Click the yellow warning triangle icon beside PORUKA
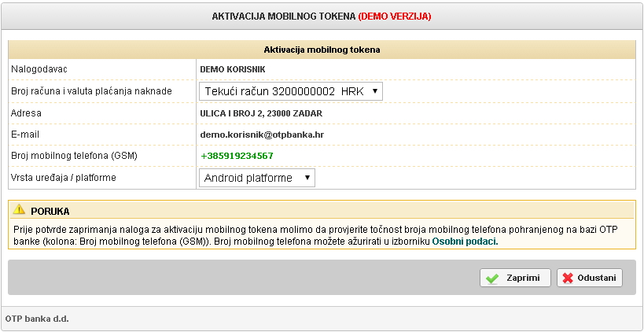Screen dimensions: 644x332 [x=20, y=211]
